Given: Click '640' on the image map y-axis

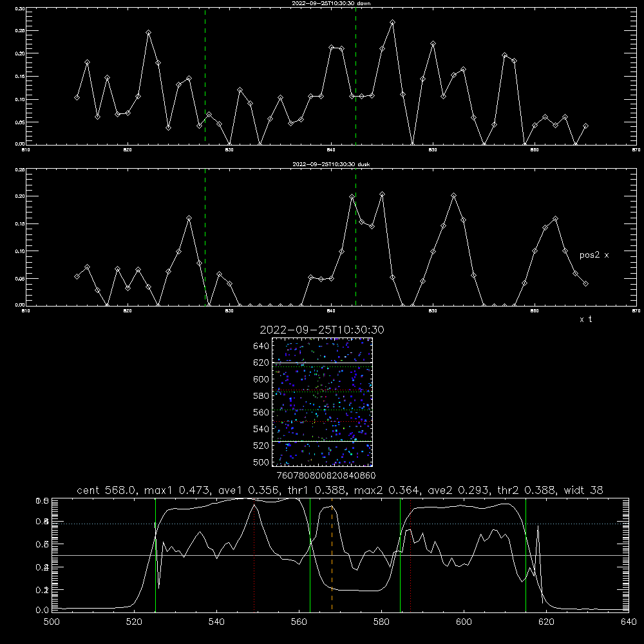Looking at the screenshot, I should pos(261,346).
